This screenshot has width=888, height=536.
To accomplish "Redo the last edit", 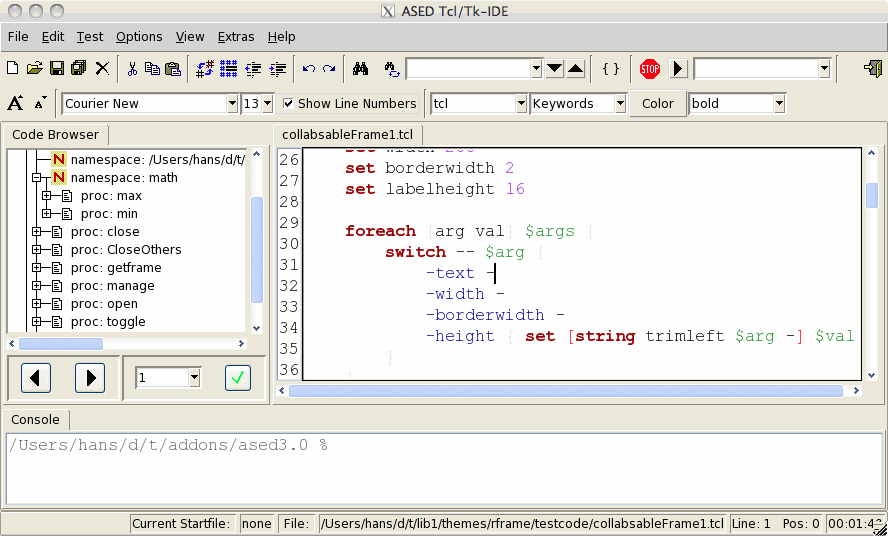I will pos(329,69).
